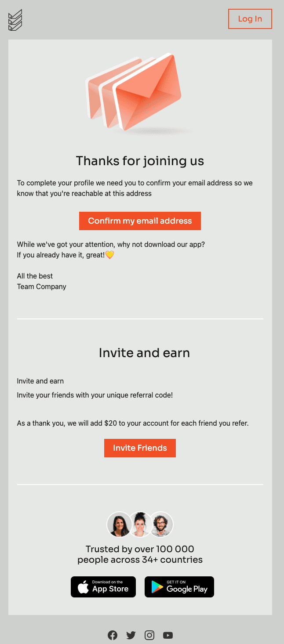Open the Facebook social link
Image resolution: width=284 pixels, height=644 pixels.
113,635
